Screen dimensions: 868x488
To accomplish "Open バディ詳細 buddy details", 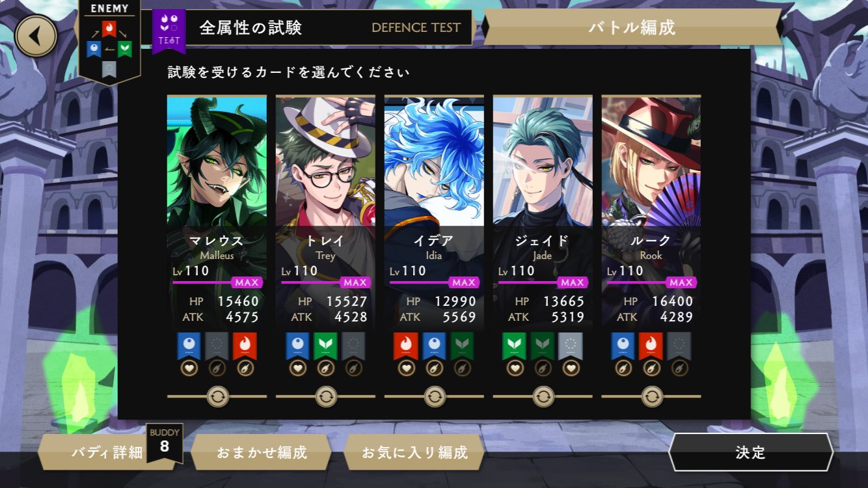I will (x=107, y=452).
